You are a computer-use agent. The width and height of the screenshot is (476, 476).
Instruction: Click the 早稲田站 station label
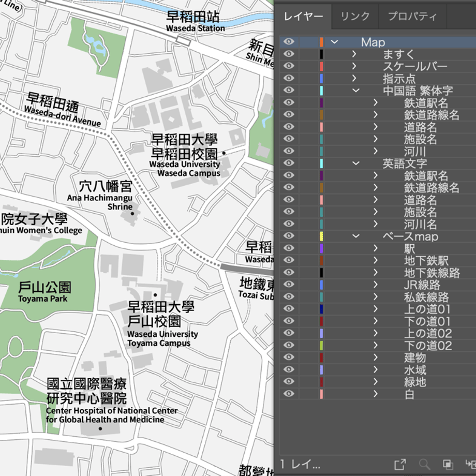click(193, 17)
